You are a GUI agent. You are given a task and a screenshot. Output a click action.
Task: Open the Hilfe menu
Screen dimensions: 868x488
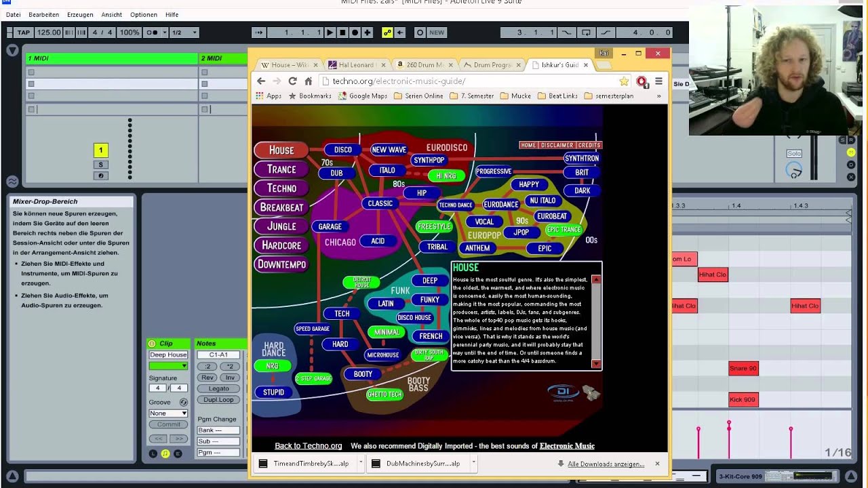pos(172,14)
